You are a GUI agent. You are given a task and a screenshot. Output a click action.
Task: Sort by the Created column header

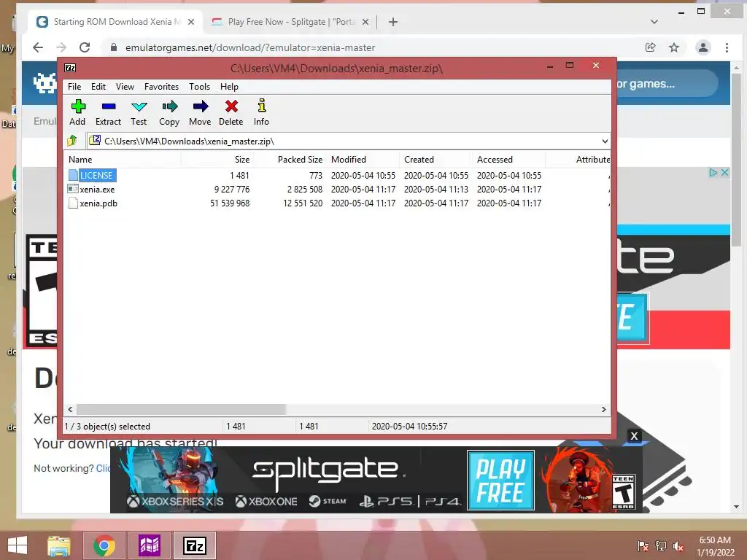coord(436,160)
